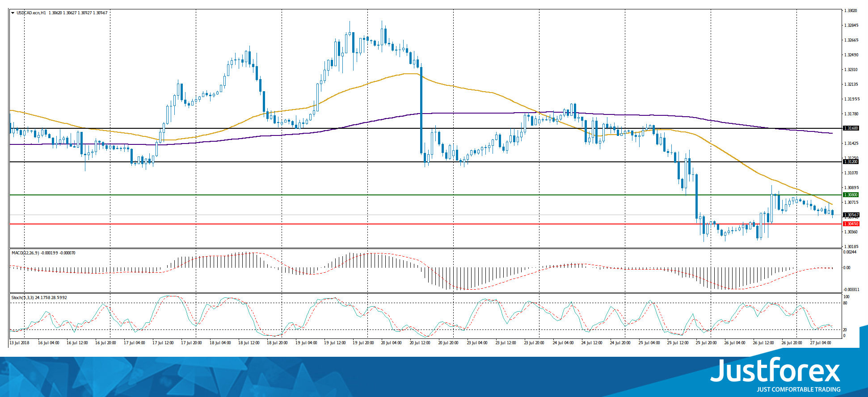The width and height of the screenshot is (868, 397).
Task: Click the 16 Jul 12:00 time label
Action: coord(77,343)
